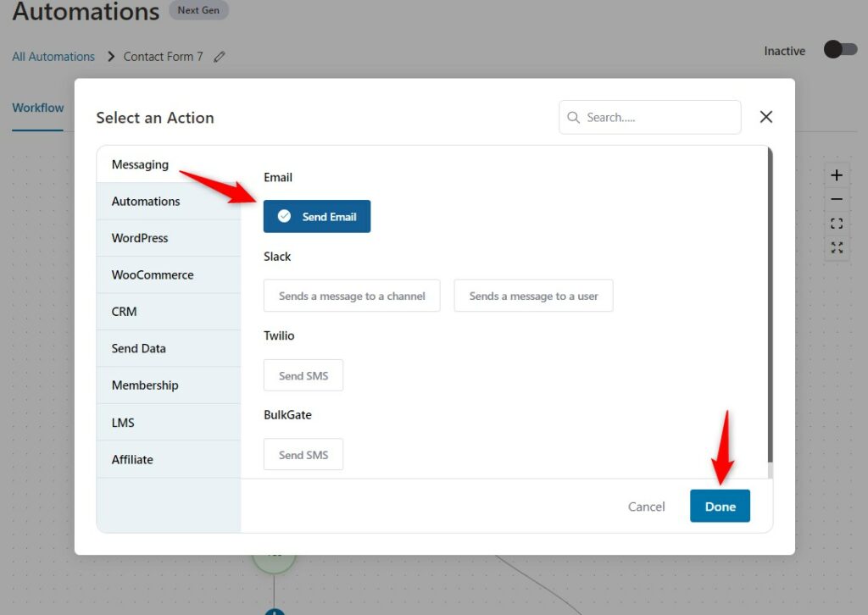Viewport: 868px width, 615px height.
Task: Toggle the Inactive automation switch
Action: coord(840,50)
